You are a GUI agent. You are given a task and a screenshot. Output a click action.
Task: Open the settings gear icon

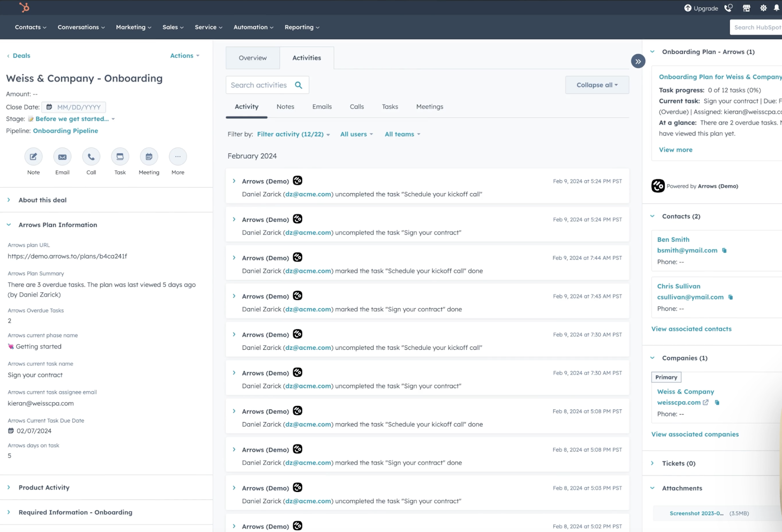point(763,8)
